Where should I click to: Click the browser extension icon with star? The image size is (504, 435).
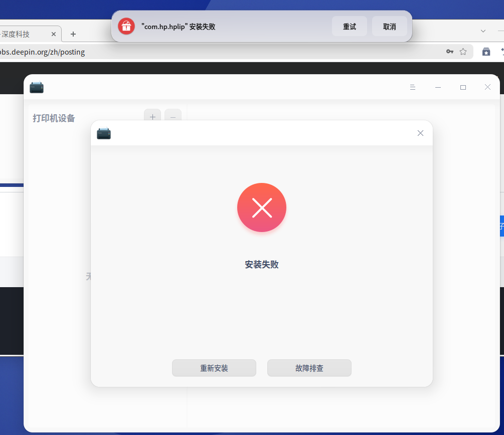[486, 52]
